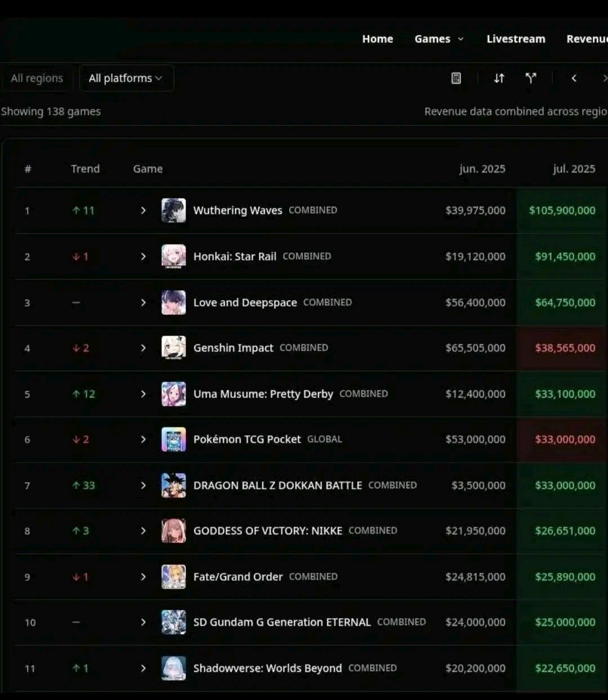Click Pokémon TCG Pocket game icon
608x700 pixels.
coord(173,439)
